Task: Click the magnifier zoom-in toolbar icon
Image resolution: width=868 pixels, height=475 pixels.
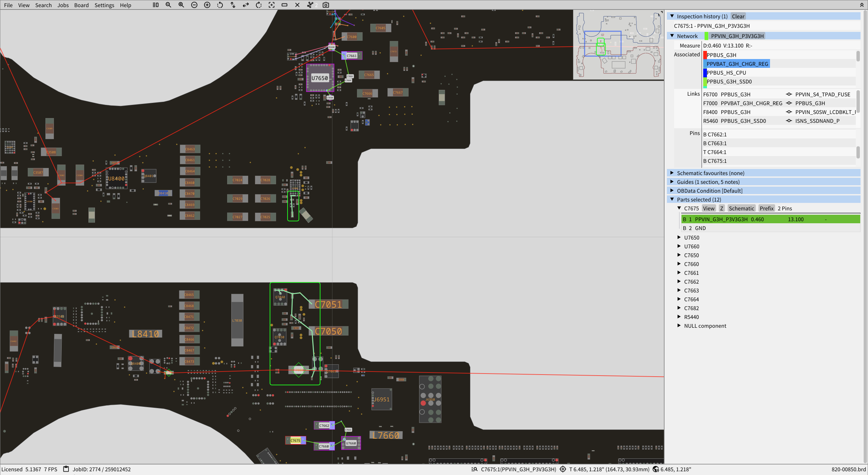Action: pos(181,5)
